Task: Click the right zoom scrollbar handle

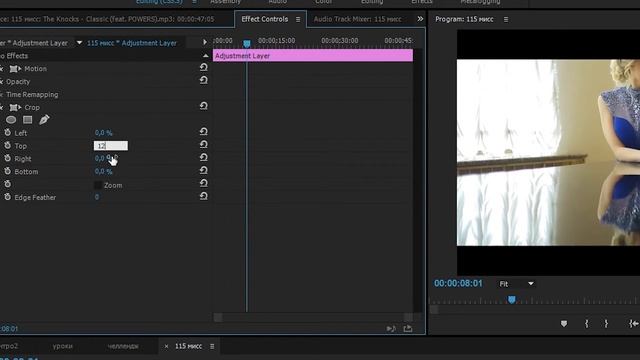Action: [408, 318]
